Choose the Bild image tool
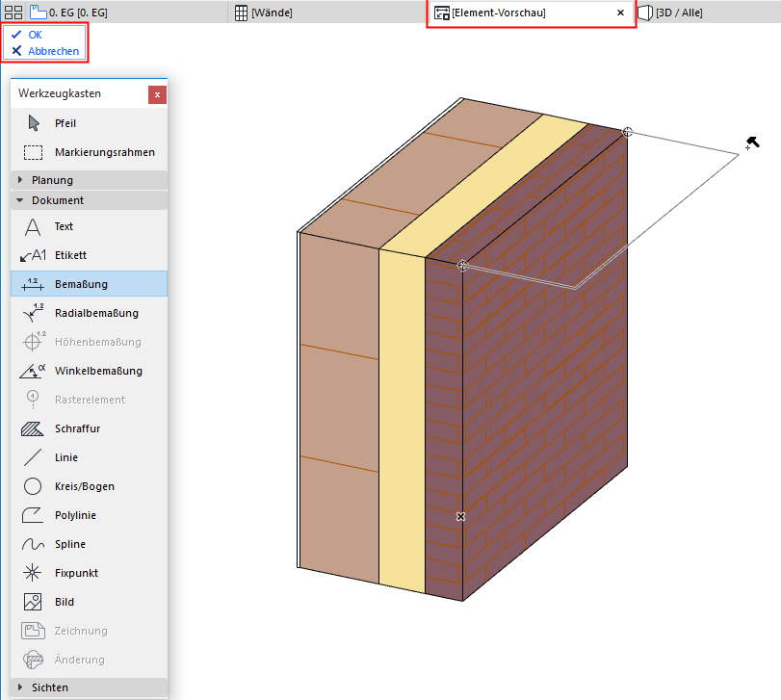Viewport: 781px width, 700px height. (89, 602)
